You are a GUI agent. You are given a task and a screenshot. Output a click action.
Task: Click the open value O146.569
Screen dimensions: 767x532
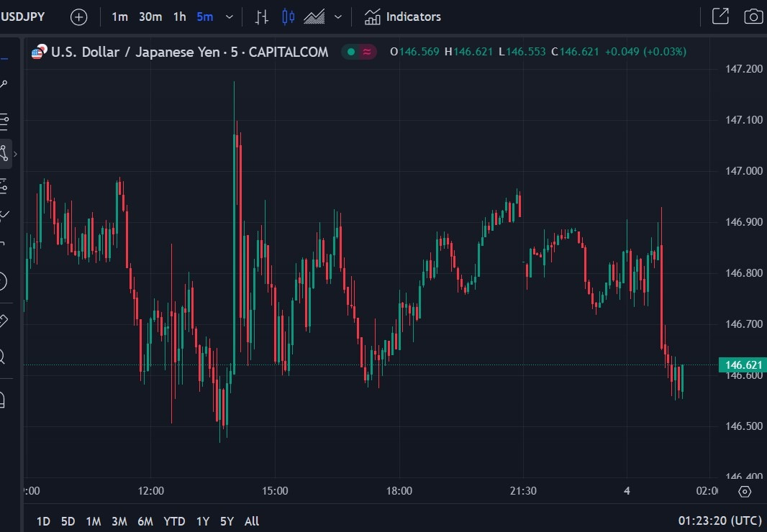[x=415, y=51]
